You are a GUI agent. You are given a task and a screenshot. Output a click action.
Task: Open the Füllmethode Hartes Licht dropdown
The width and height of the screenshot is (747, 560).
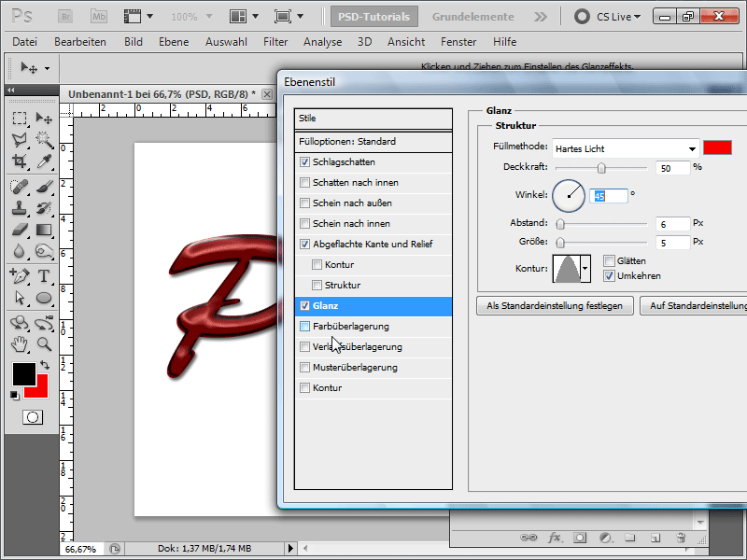[626, 149]
